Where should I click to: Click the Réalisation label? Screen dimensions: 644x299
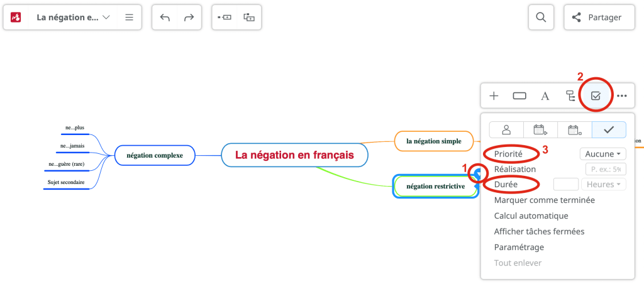[515, 169]
